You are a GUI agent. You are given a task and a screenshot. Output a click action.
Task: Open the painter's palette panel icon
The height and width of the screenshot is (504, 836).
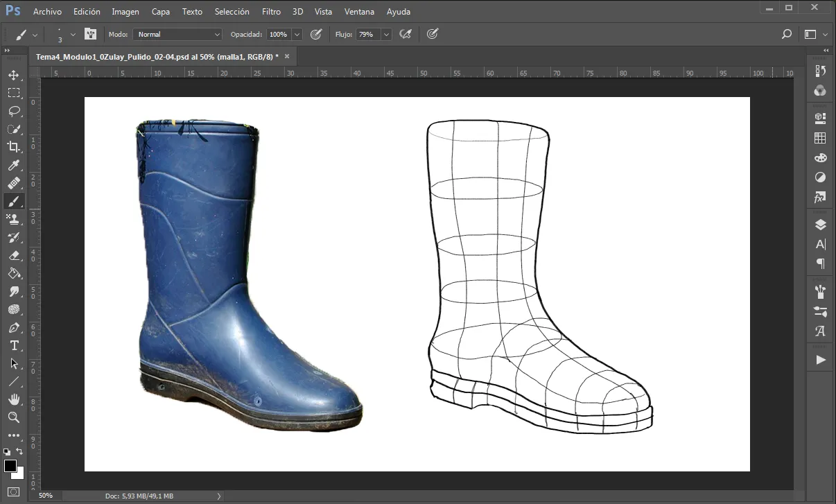pyautogui.click(x=821, y=158)
